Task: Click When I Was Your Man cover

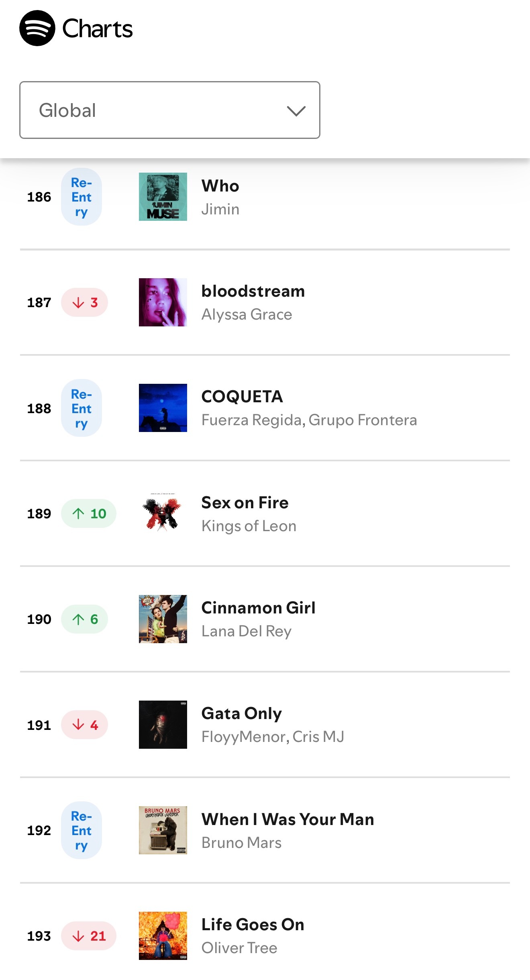Action: 163,830
